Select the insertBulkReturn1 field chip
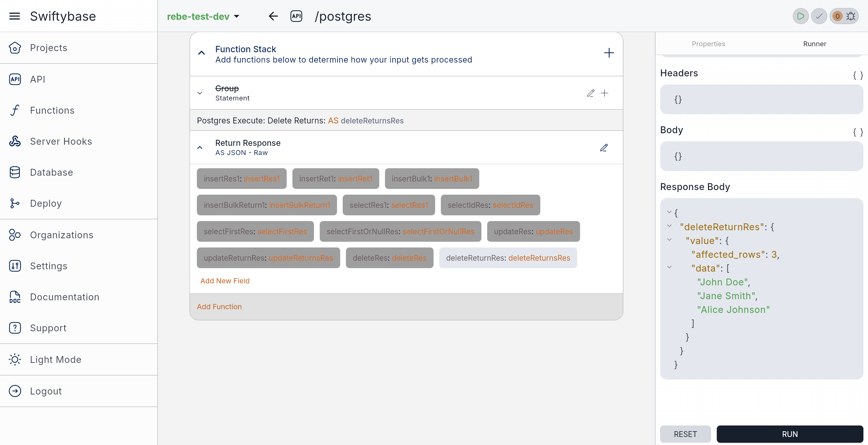Screen dimensions: 868x445 (267, 205)
